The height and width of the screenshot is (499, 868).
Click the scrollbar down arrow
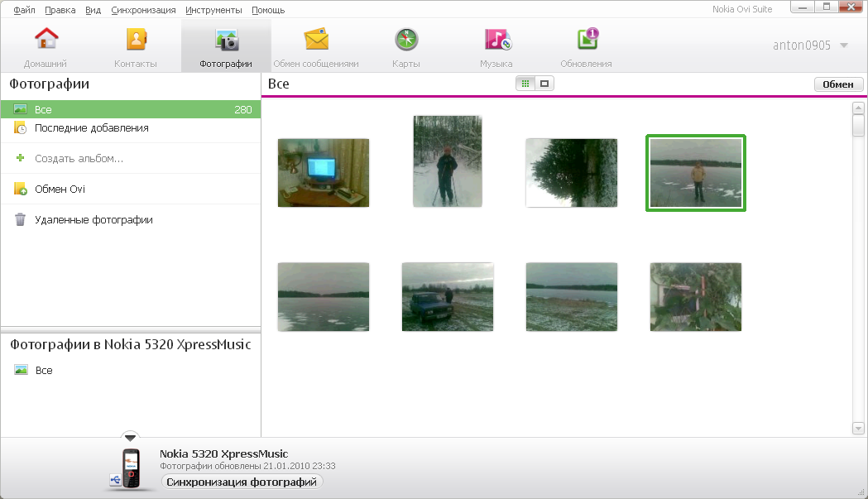[x=858, y=428]
